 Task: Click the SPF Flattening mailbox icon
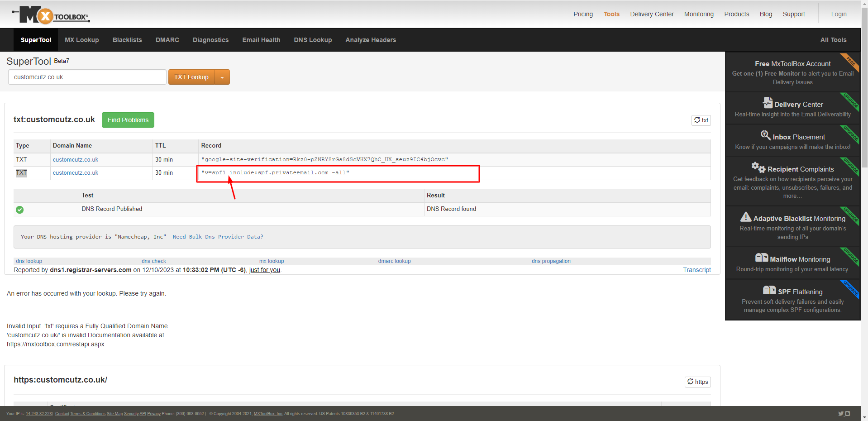click(769, 290)
